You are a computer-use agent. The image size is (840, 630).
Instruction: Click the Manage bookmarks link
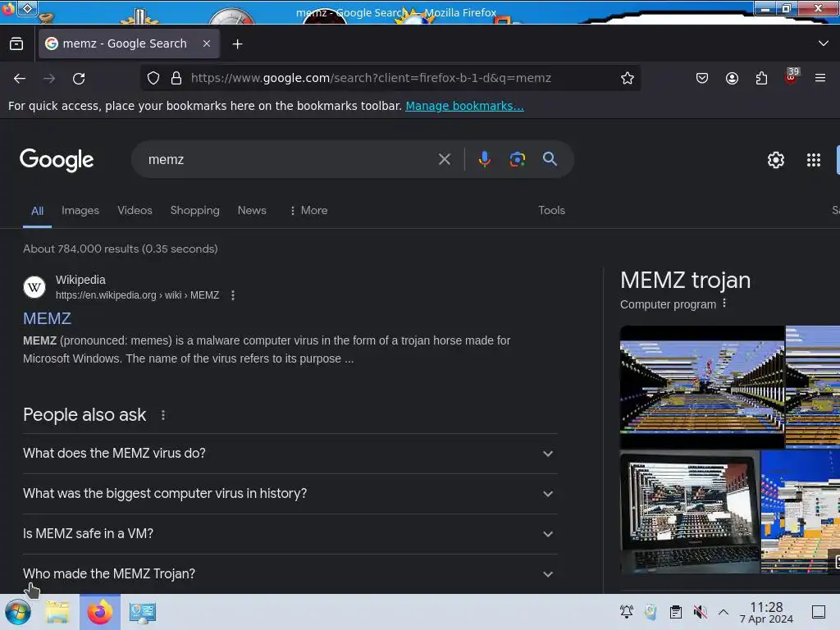click(464, 106)
